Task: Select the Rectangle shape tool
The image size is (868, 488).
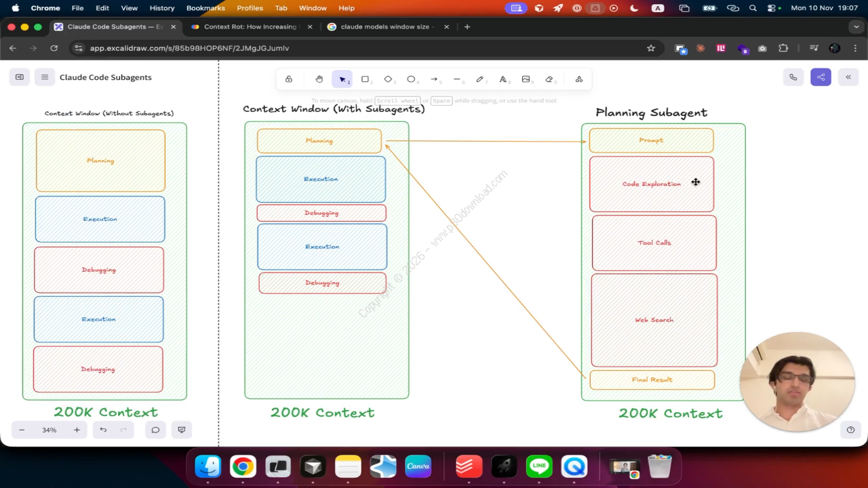Action: click(x=365, y=79)
